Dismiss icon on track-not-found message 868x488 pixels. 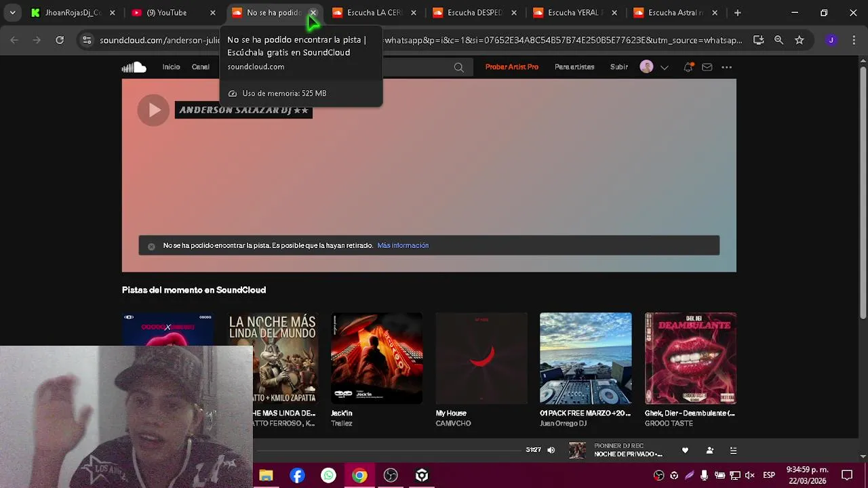point(151,246)
